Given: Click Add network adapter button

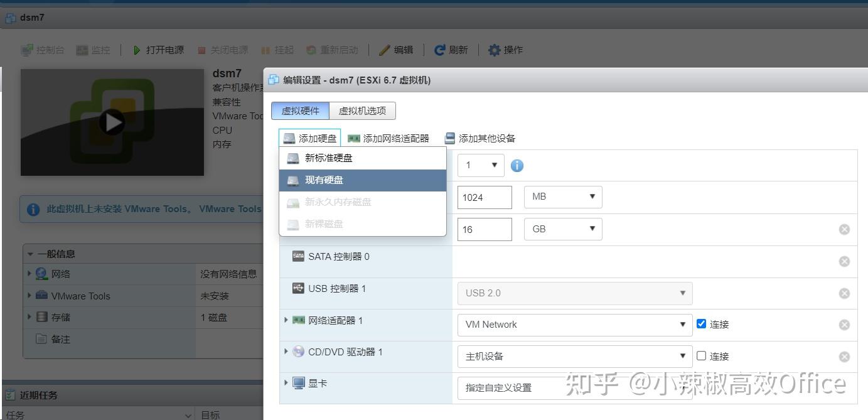Looking at the screenshot, I should click(388, 138).
